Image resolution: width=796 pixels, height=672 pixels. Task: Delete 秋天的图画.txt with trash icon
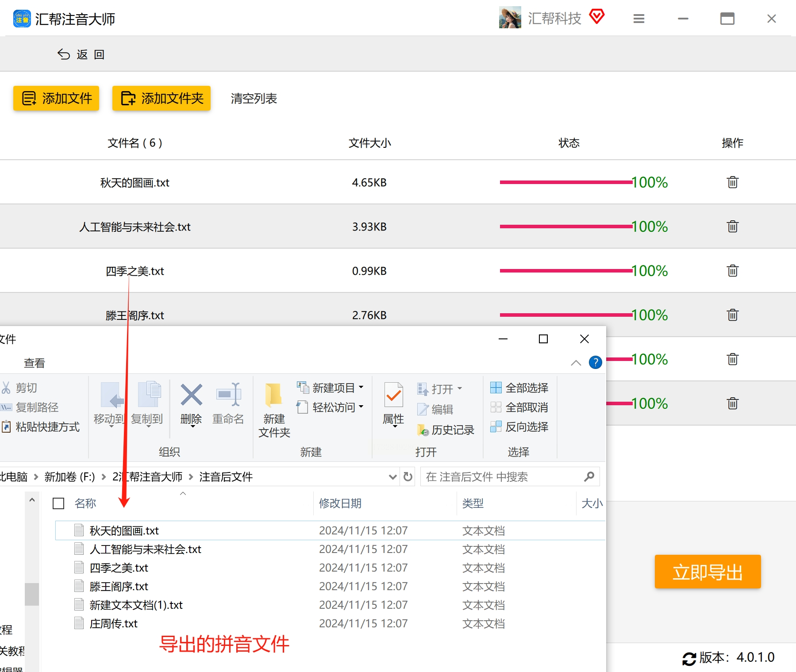(732, 182)
